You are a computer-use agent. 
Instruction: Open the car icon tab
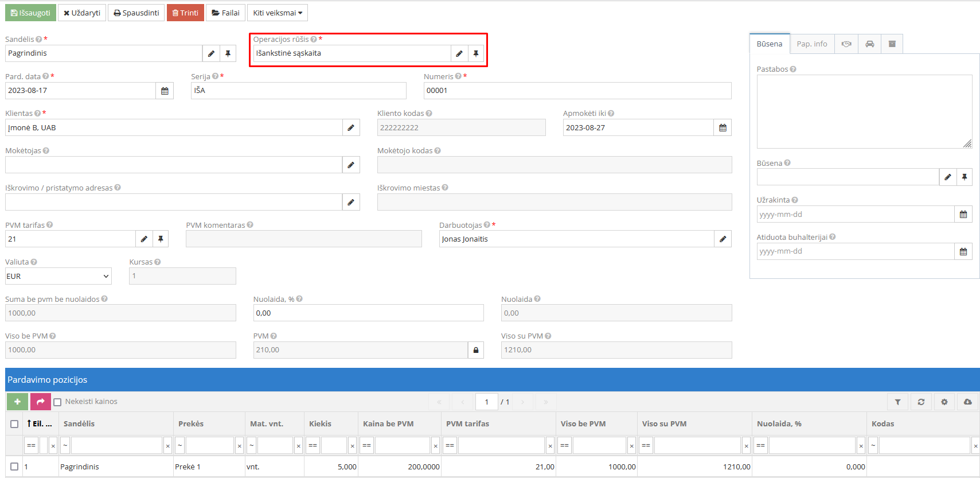(x=869, y=44)
